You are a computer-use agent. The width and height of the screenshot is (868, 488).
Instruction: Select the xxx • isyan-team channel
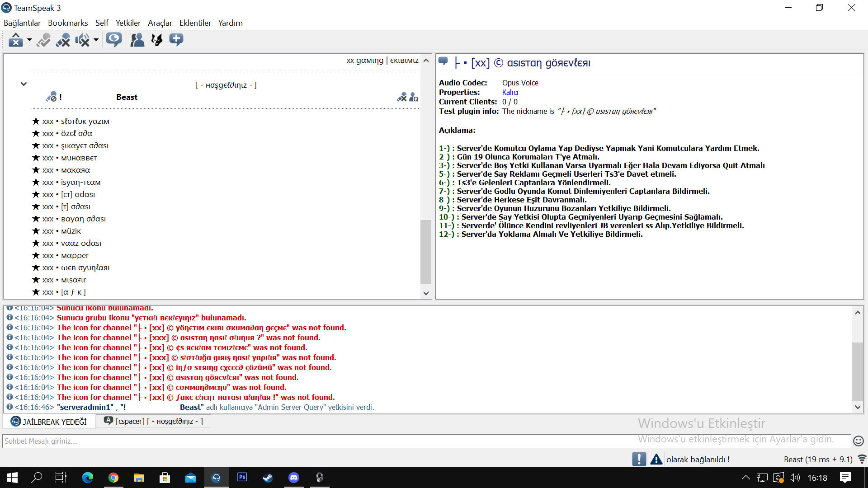click(x=71, y=182)
